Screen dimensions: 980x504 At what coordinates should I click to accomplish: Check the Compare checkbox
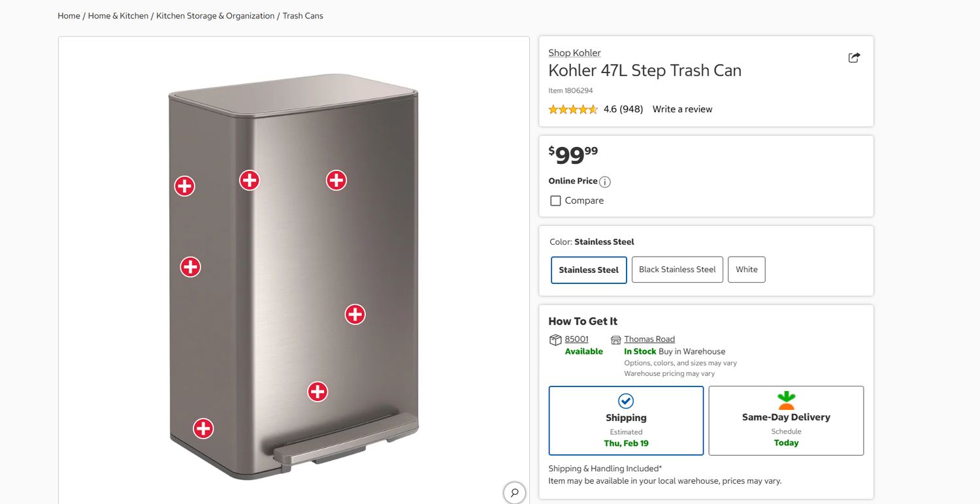555,200
